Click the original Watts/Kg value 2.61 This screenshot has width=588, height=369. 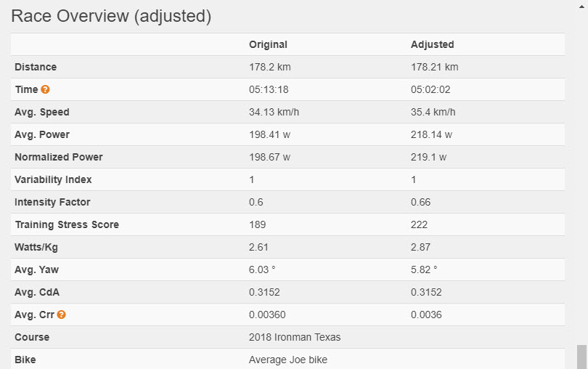pyautogui.click(x=258, y=247)
